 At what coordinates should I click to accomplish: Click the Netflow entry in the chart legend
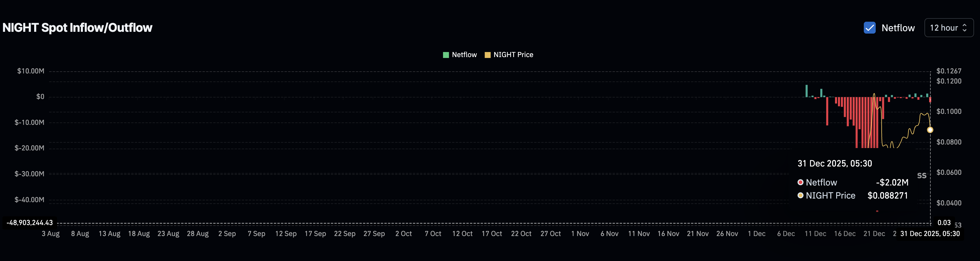(x=460, y=54)
